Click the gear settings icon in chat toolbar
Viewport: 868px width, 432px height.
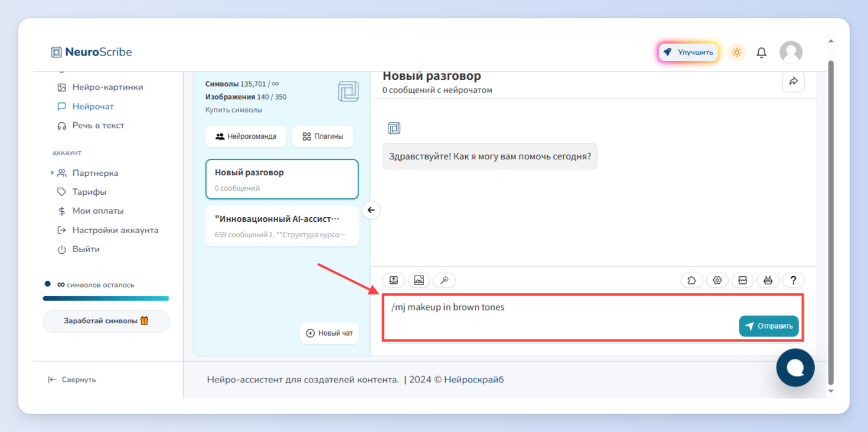click(x=717, y=280)
